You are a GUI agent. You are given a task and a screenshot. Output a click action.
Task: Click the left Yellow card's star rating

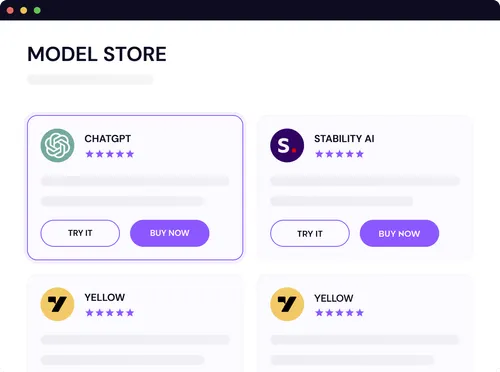point(110,313)
